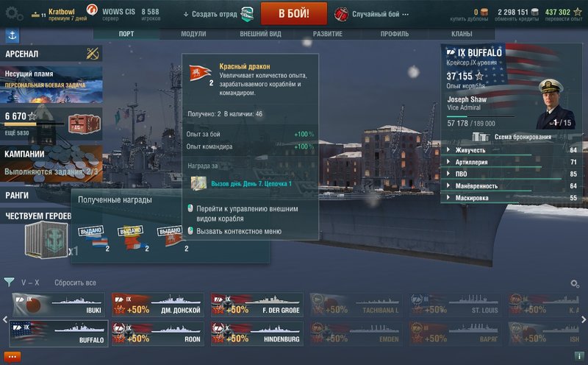Expand the ПВО stat row
The height and width of the screenshot is (365, 588).
[512, 174]
